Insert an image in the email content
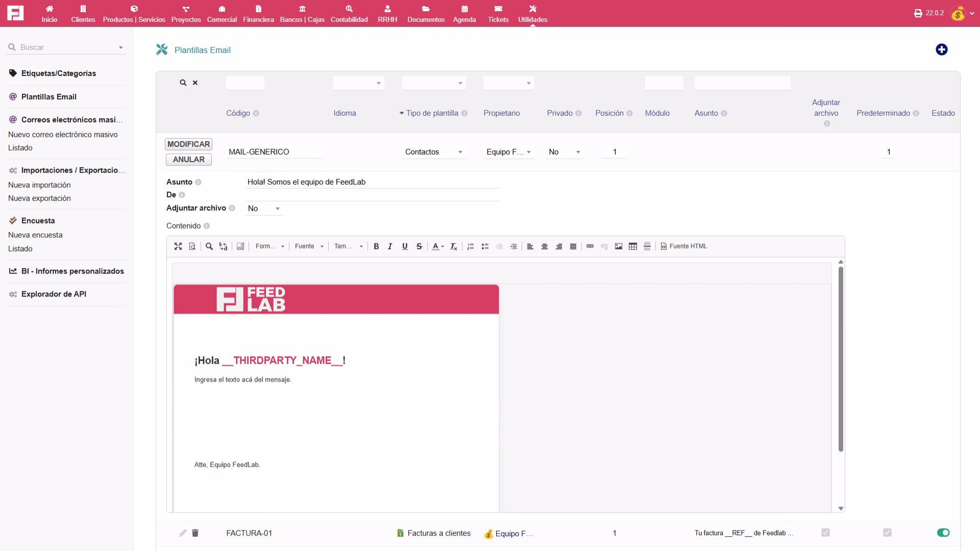The image size is (980, 551). point(618,246)
